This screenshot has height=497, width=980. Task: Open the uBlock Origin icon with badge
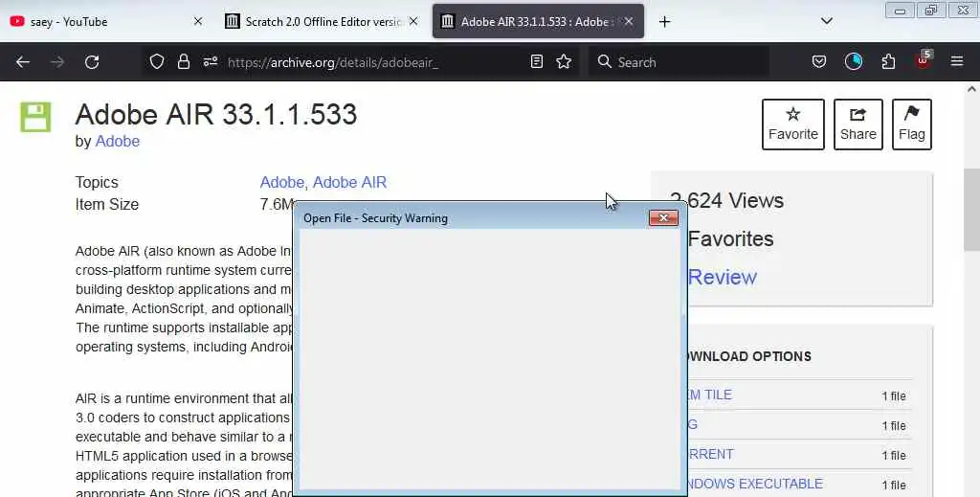[x=924, y=60]
